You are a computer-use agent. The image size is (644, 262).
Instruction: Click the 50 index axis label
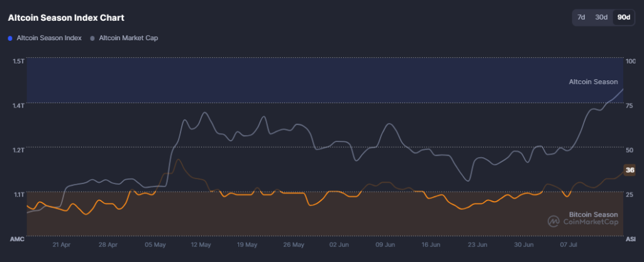(629, 150)
